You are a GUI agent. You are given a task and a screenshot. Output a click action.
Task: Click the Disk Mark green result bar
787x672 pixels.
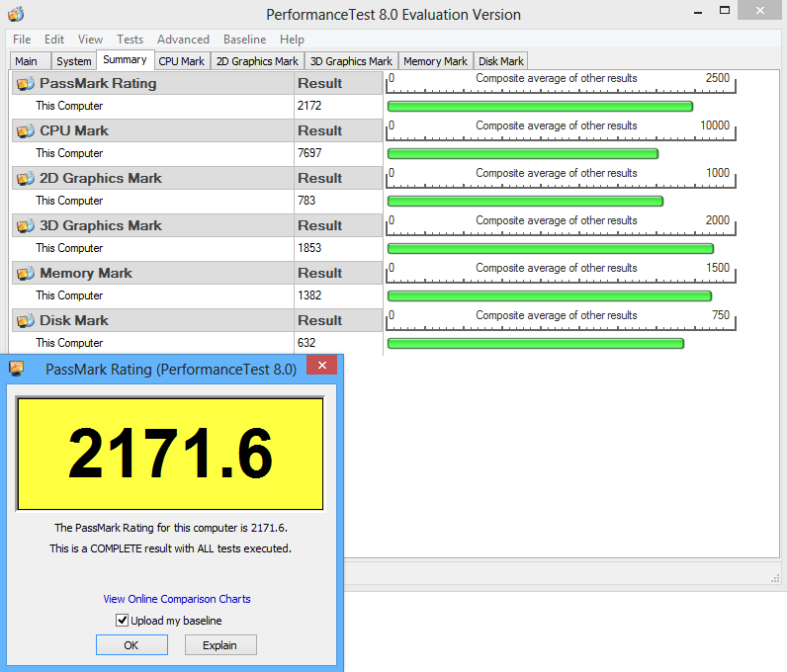(x=536, y=343)
